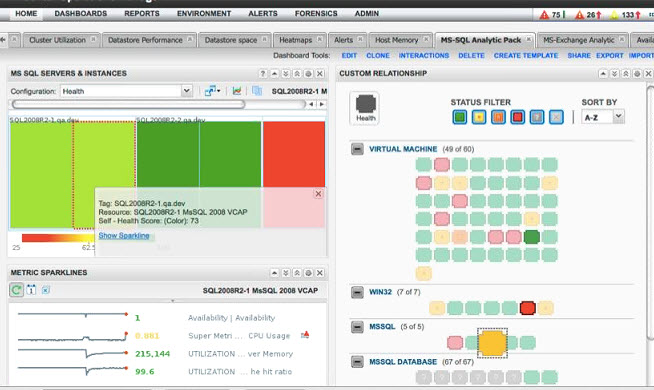The height and width of the screenshot is (390, 654).
Task: Click the remove icon next to calendar in Sparklines
Action: tap(46, 290)
